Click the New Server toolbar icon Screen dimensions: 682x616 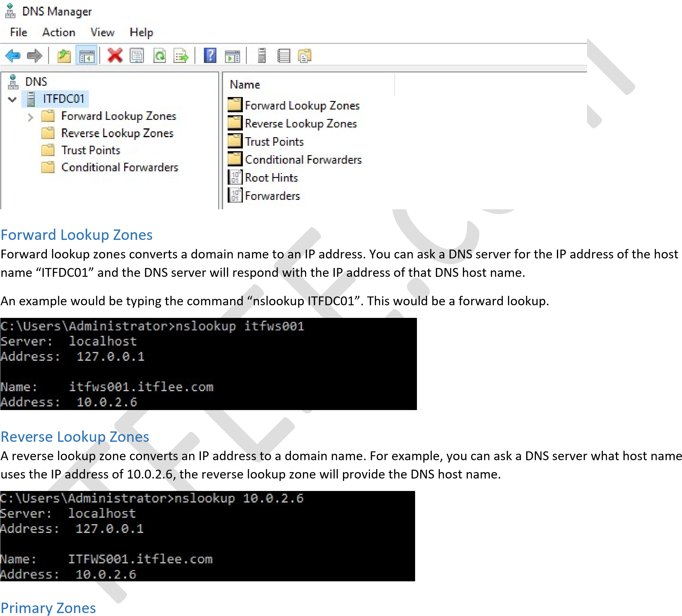click(x=261, y=56)
